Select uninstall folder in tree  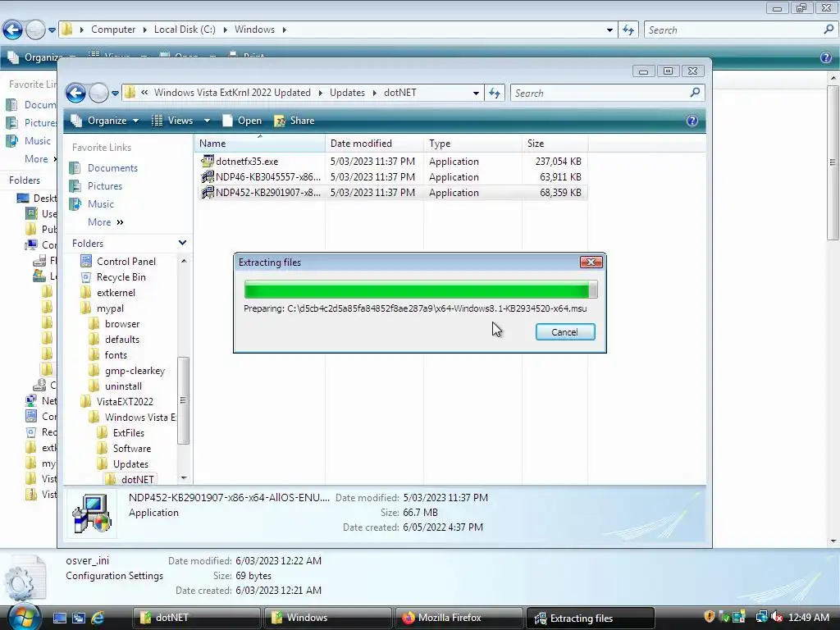tap(123, 386)
